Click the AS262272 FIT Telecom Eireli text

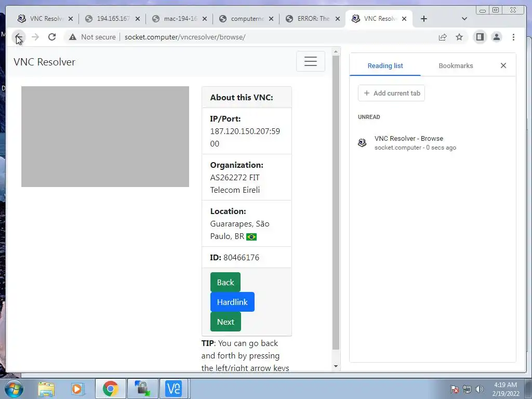click(x=235, y=183)
